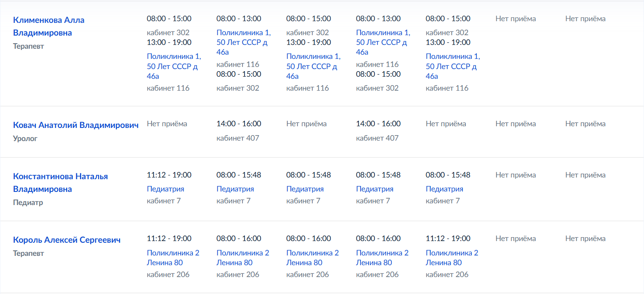Click Константинова's third-column Педиатрия link
Image resolution: width=644 pixels, height=294 pixels.
[x=305, y=189]
